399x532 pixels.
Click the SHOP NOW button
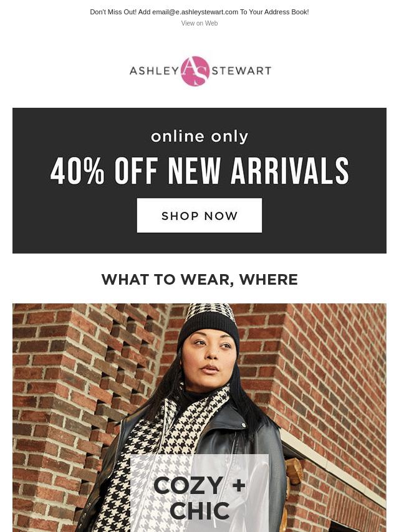pos(199,216)
